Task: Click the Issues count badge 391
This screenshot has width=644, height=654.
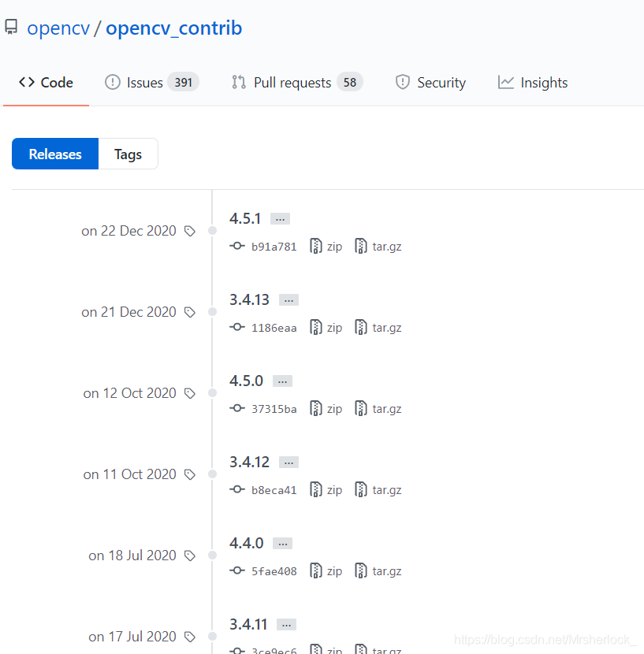Action: (183, 82)
